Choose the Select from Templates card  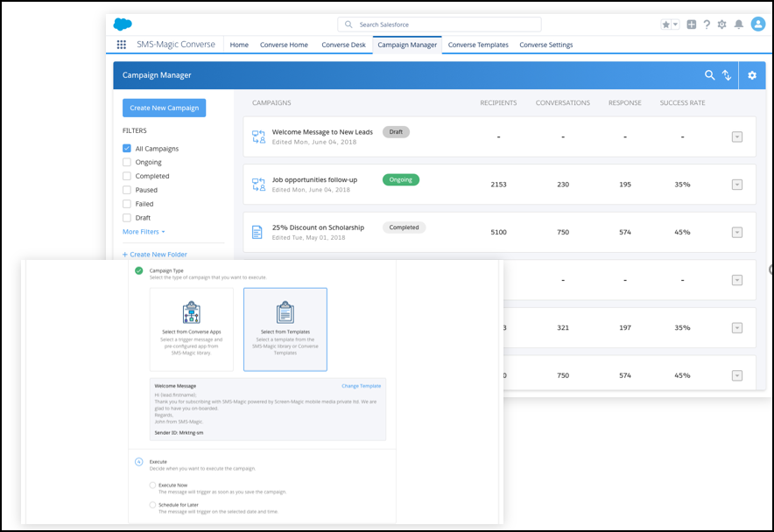coord(285,329)
